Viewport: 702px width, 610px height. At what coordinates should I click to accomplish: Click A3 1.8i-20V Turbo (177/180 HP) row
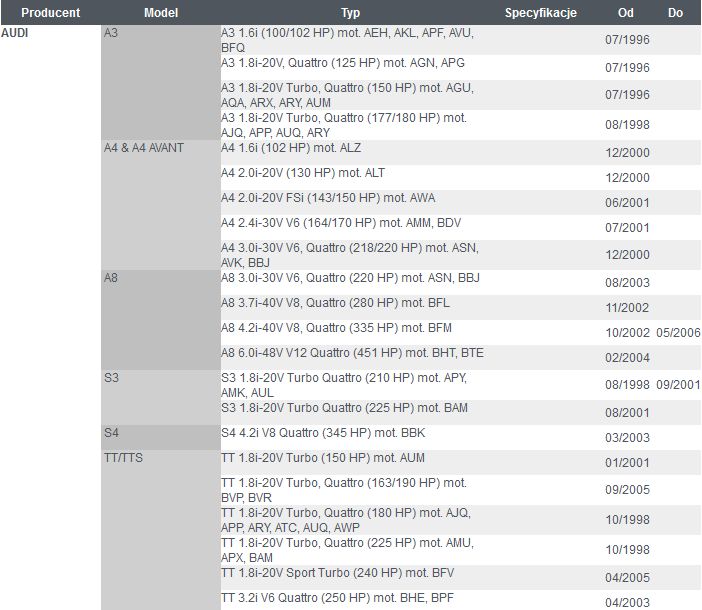(x=461, y=125)
